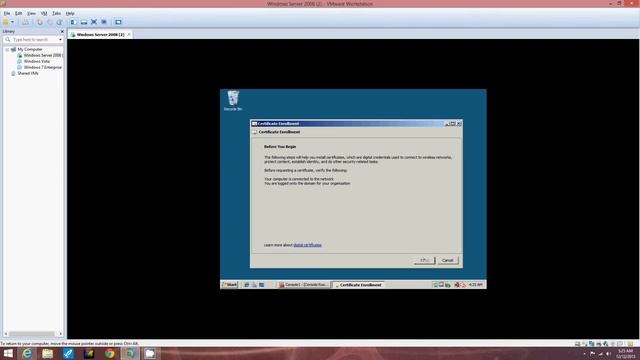
Task: Click Cancel in Certificate Enrollment dialog
Action: coord(448,260)
